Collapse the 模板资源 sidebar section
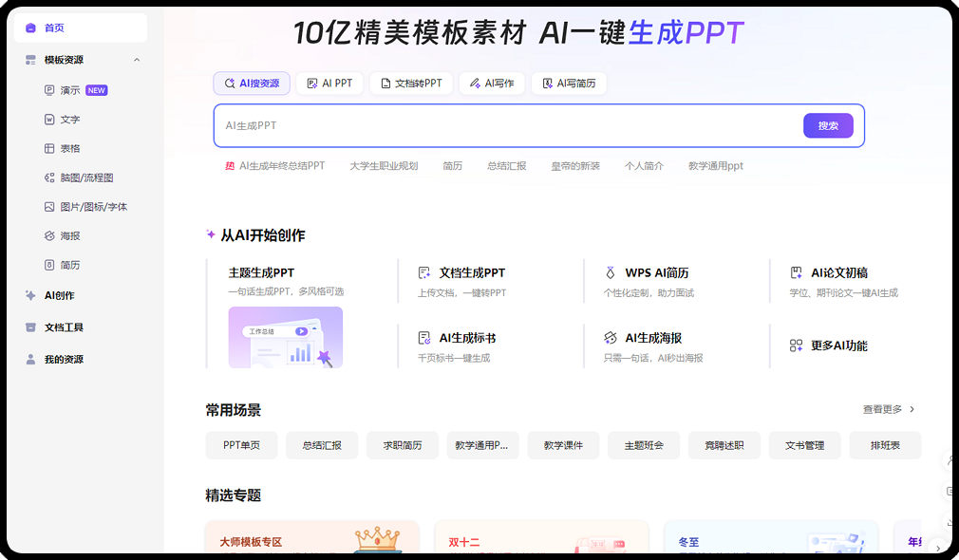959x560 pixels. pyautogui.click(x=136, y=59)
